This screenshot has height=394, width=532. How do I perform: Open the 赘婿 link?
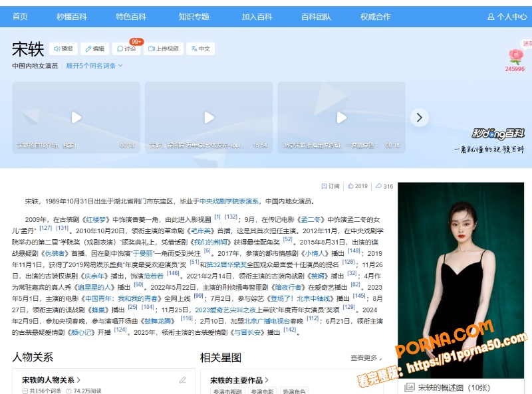pos(318,276)
